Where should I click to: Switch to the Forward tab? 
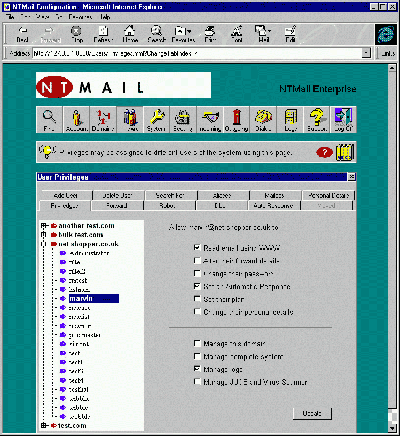(117, 206)
